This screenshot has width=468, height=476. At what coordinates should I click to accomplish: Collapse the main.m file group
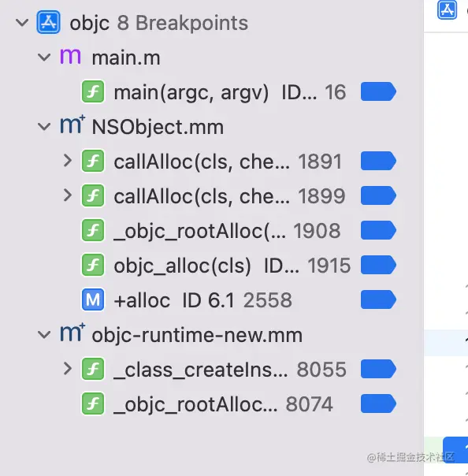(x=44, y=57)
